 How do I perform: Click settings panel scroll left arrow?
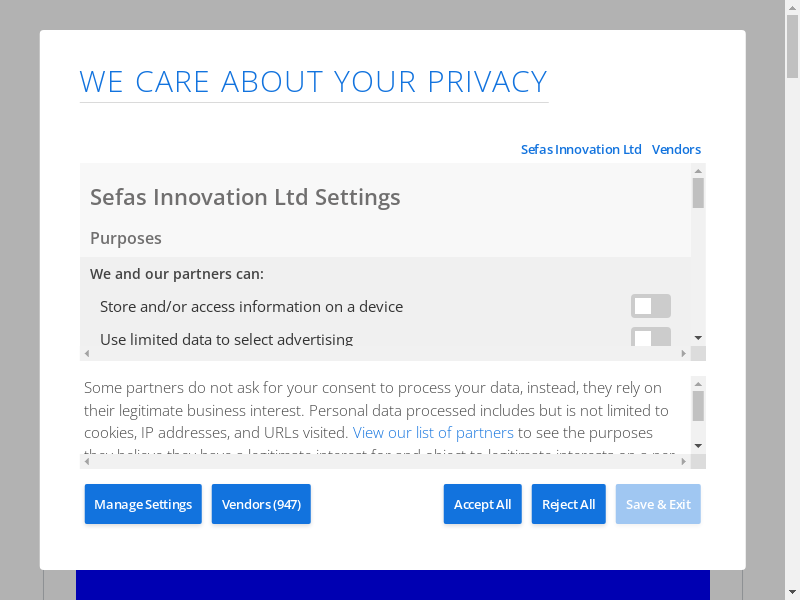pos(87,353)
